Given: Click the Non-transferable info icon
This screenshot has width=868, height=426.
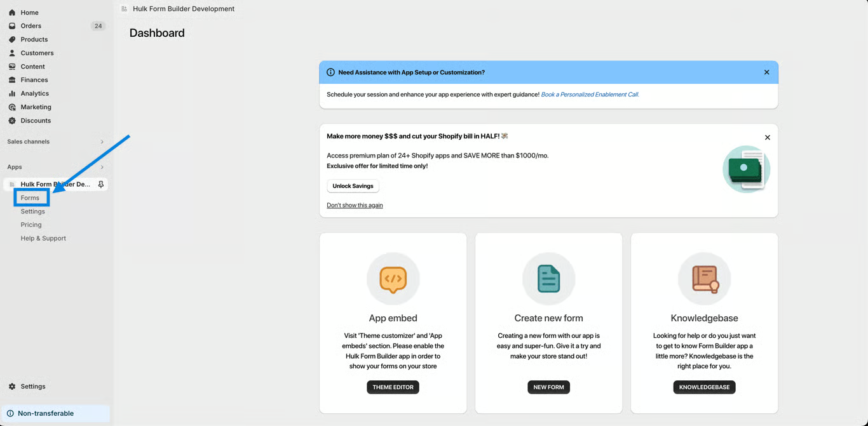Looking at the screenshot, I should pos(10,413).
